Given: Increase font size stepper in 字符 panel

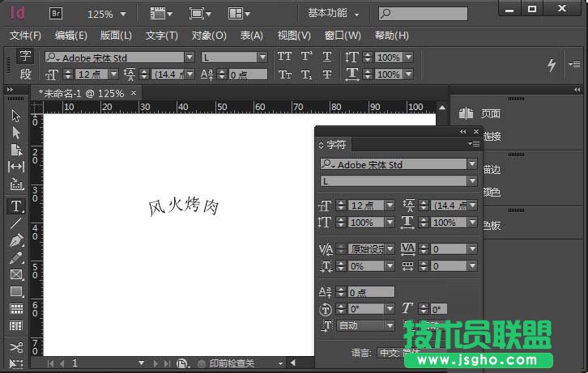Looking at the screenshot, I should [x=340, y=202].
